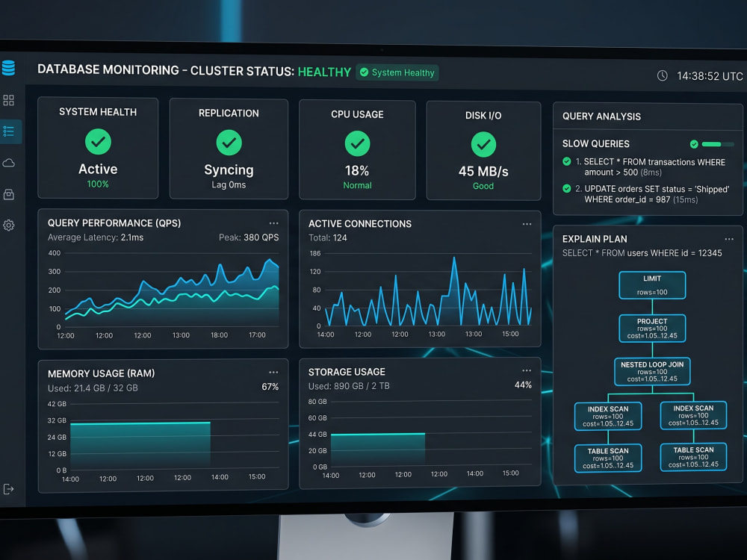747x560 pixels.
Task: Select the left TABLE SCAN node
Action: 608,458
